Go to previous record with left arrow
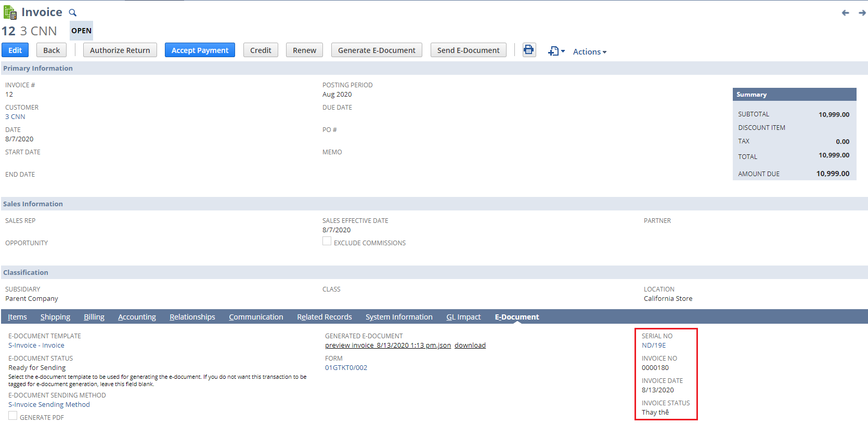 (845, 13)
